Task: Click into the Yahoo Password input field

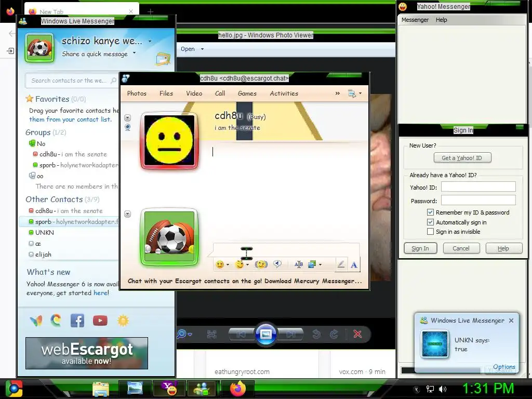Action: pos(478,200)
